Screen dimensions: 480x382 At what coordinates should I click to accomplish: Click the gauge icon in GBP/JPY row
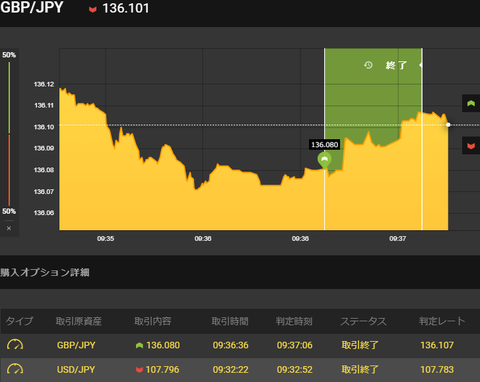pos(15,345)
